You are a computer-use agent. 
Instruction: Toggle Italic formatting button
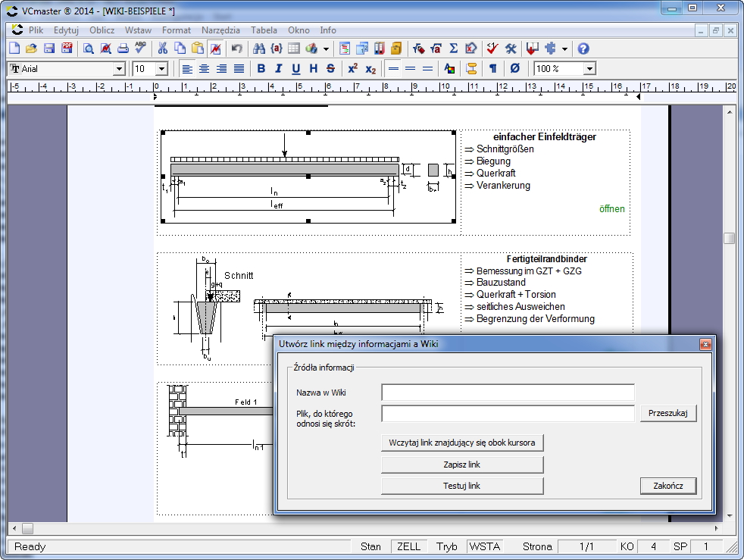[x=278, y=69]
